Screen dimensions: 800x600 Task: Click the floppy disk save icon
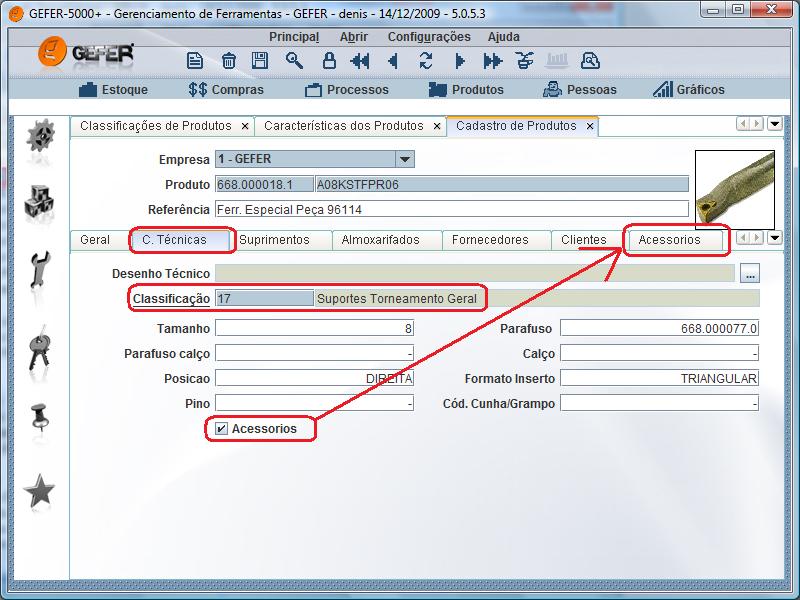[x=260, y=61]
